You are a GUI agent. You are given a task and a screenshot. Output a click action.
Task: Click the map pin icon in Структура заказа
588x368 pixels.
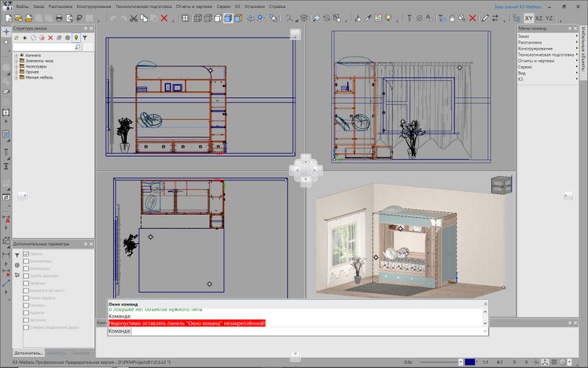(76, 38)
